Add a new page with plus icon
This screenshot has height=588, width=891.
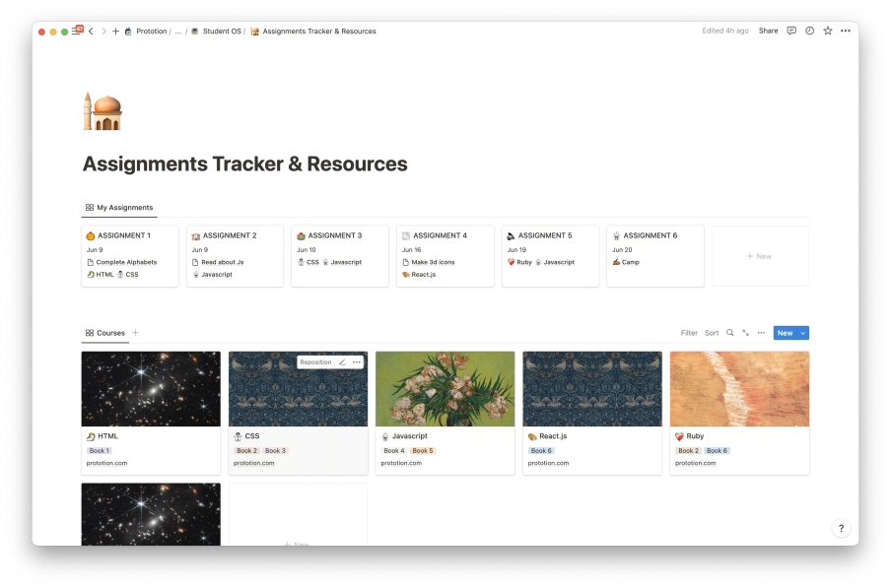pyautogui.click(x=115, y=32)
